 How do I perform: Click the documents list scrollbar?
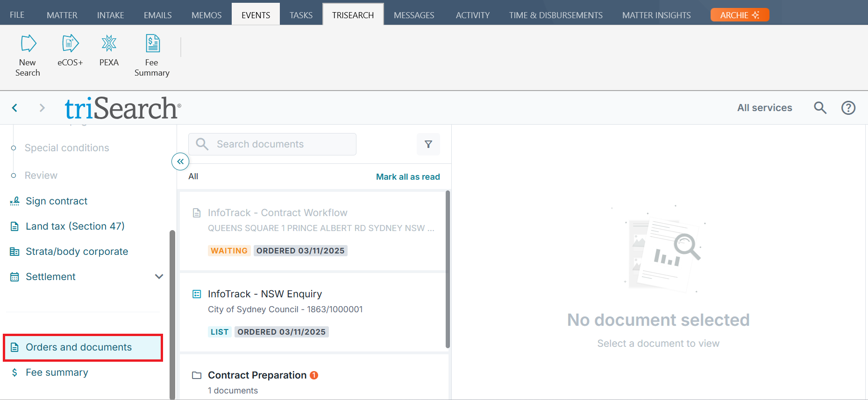(x=448, y=269)
